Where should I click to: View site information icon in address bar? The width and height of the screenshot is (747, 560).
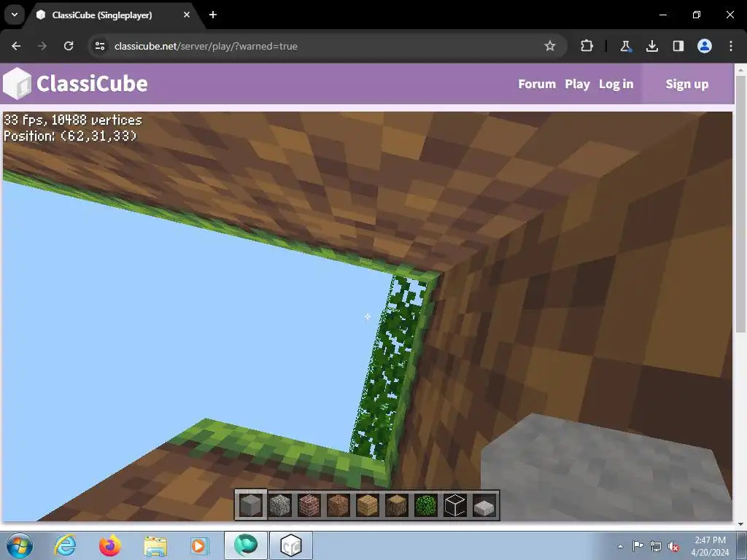tap(100, 46)
